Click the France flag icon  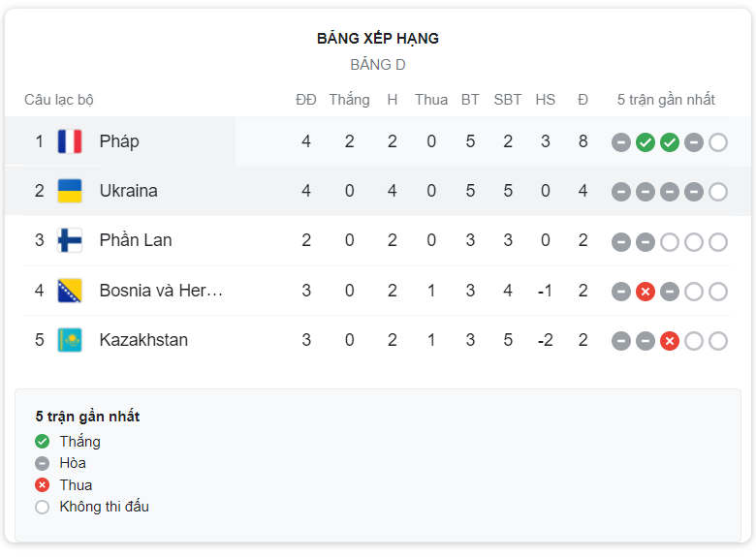point(70,141)
